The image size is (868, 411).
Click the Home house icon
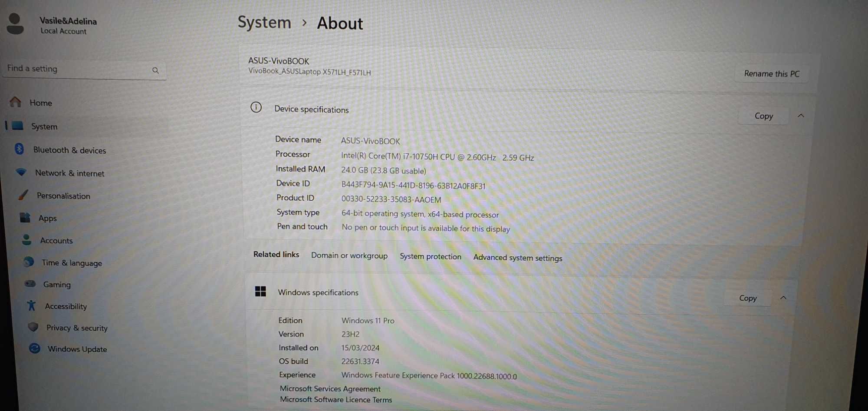(15, 102)
